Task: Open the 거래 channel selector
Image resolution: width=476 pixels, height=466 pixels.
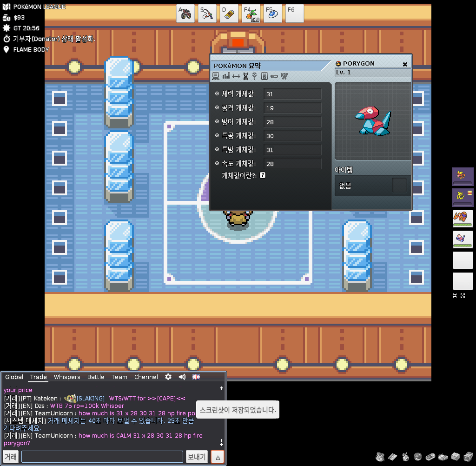Action: 11,457
